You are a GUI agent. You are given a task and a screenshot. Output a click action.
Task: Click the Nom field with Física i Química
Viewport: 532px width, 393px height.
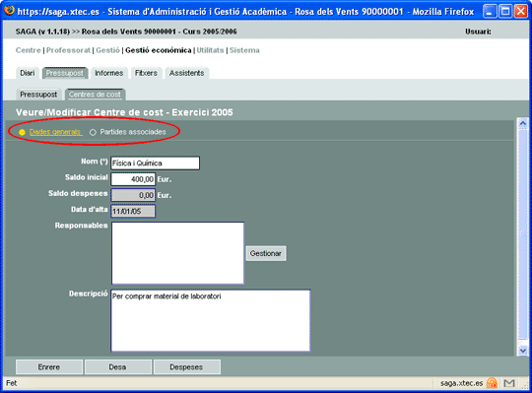(155, 164)
